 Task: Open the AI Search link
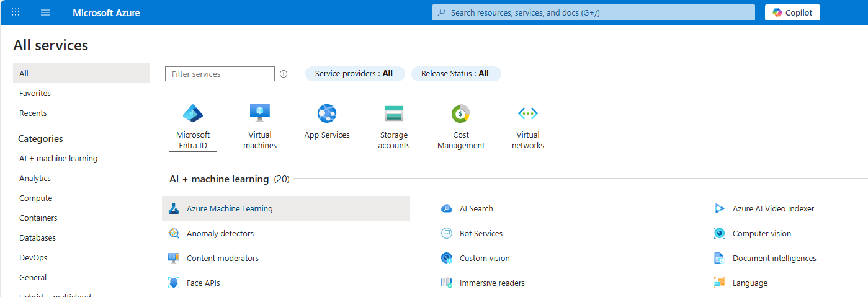(477, 209)
